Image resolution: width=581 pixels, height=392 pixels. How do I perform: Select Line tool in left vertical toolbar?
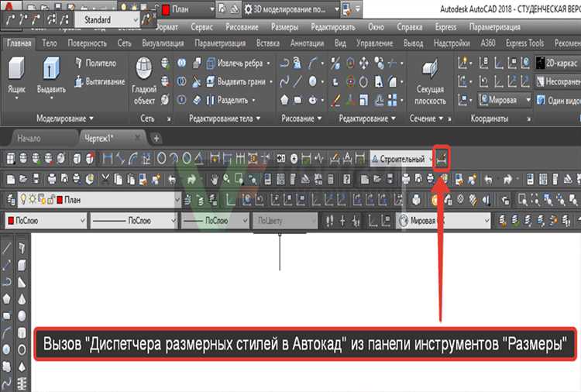pyautogui.click(x=7, y=247)
